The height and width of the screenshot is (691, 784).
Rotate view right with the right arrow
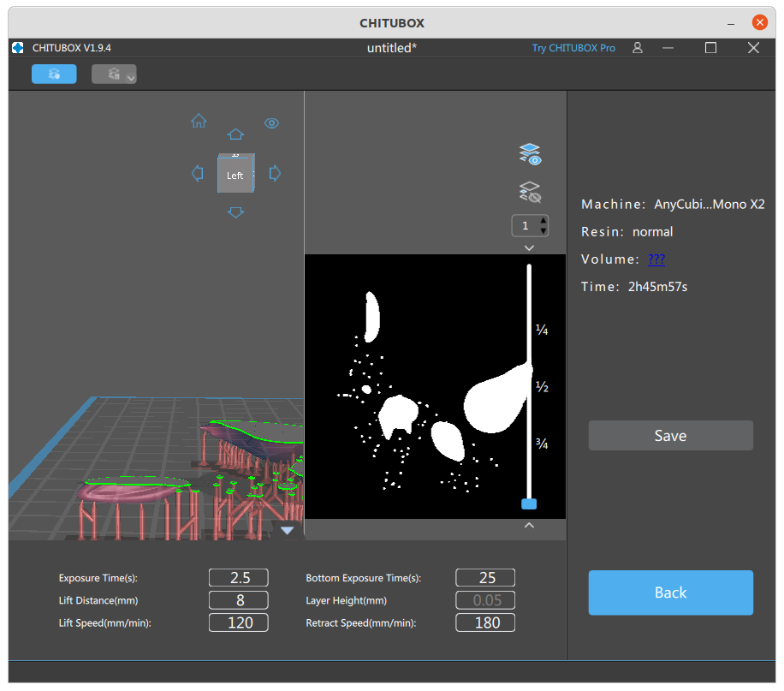pos(275,174)
